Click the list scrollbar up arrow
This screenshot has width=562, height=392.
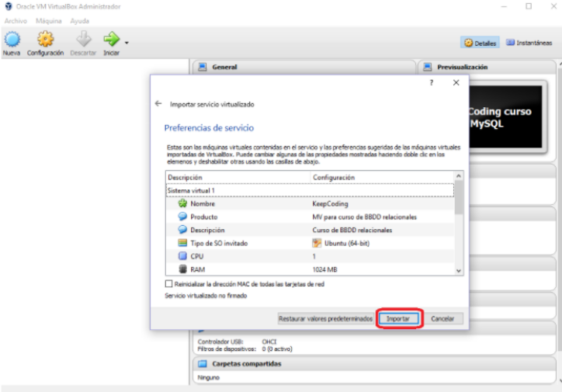[459, 176]
